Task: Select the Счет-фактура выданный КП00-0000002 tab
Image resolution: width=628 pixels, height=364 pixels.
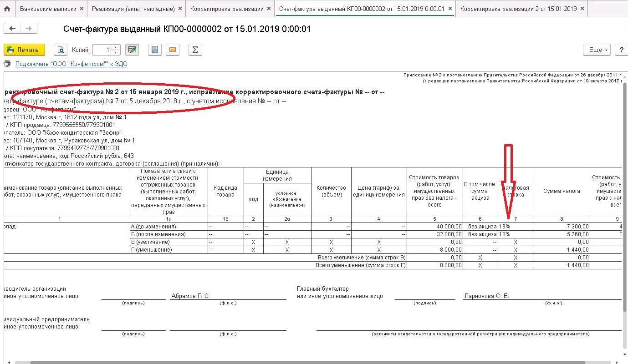Action: (361, 9)
